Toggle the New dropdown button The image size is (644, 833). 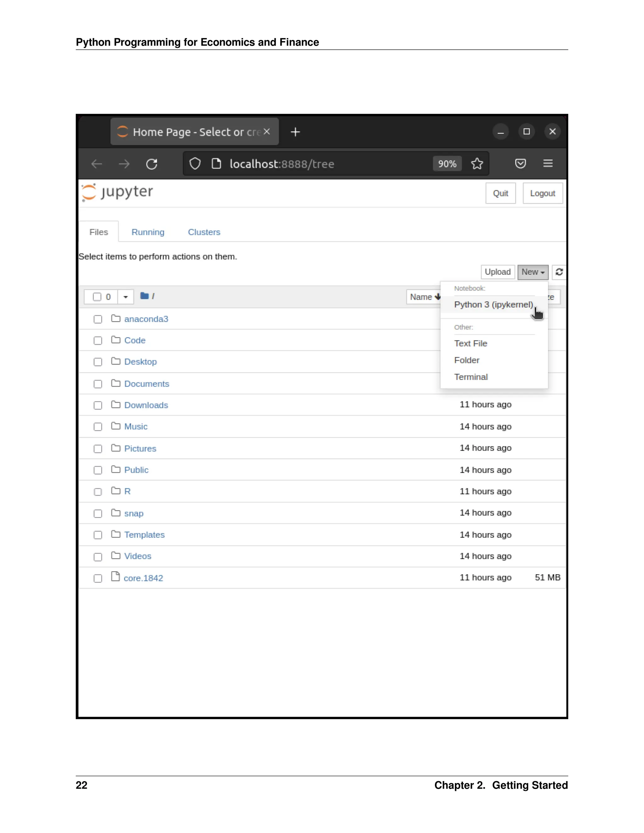(533, 272)
